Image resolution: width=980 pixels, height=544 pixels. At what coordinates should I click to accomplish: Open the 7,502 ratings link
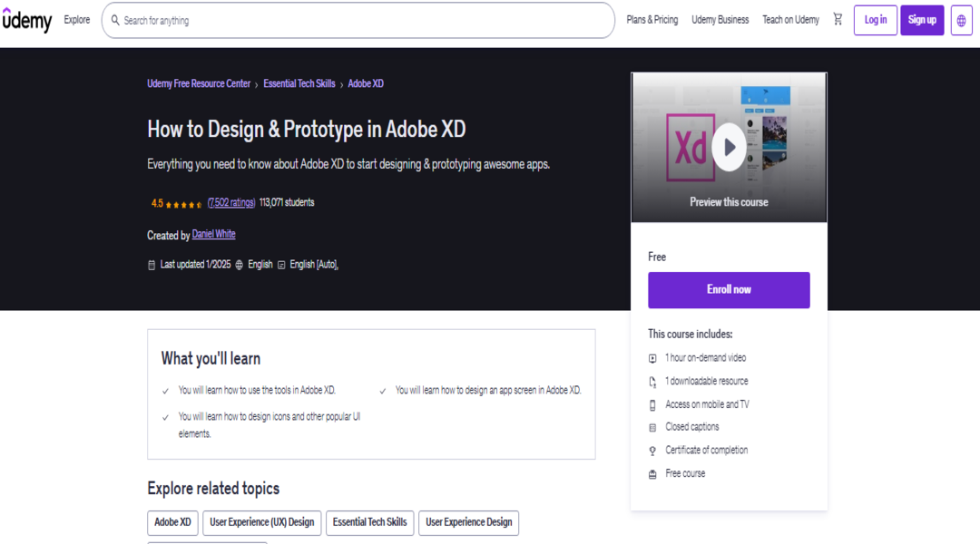[x=231, y=202]
